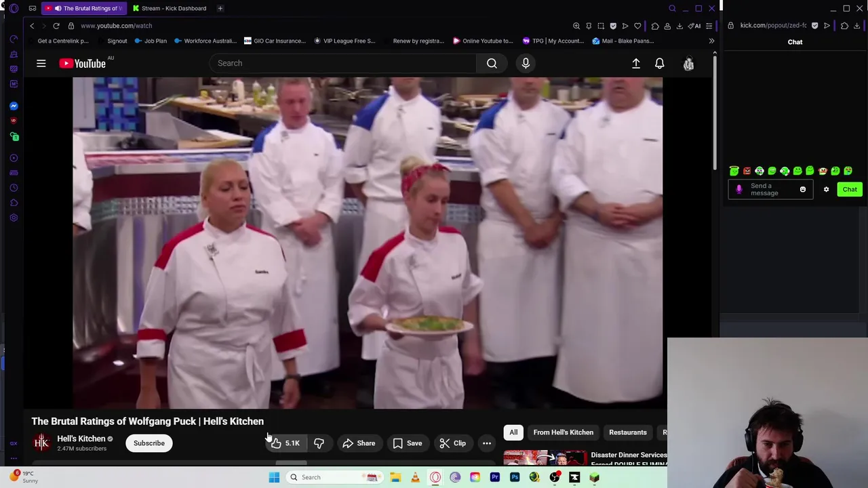
Task: Subscribe to Hell's Kitchen channel
Action: click(x=149, y=443)
